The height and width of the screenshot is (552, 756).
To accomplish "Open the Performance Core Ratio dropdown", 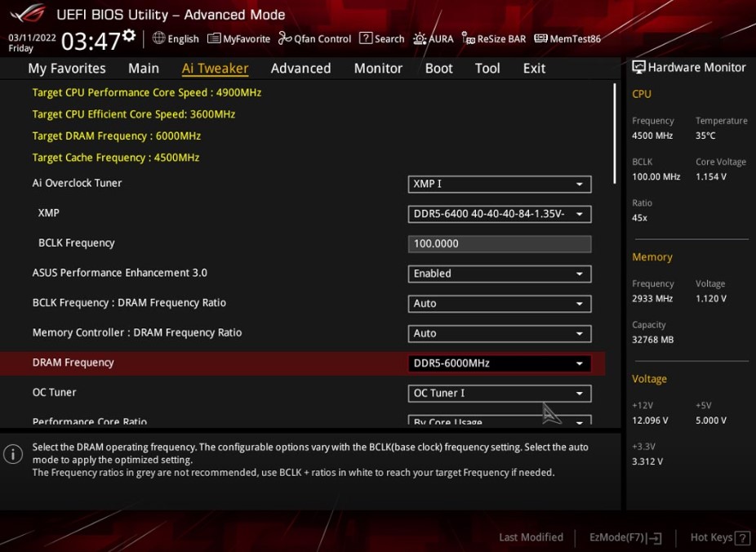I will pyautogui.click(x=500, y=420).
